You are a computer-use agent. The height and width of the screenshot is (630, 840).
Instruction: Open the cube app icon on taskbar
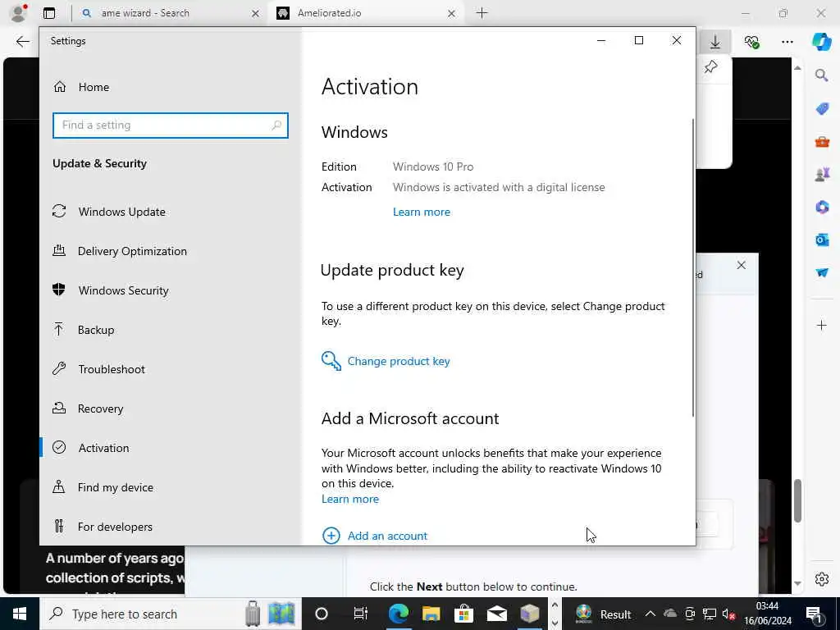(x=530, y=614)
